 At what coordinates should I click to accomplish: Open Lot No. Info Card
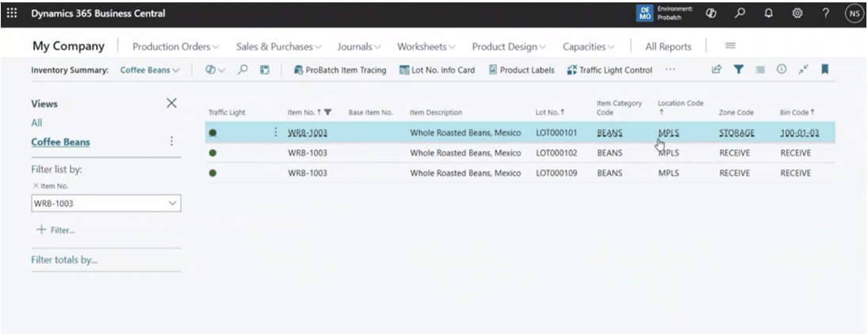(x=438, y=71)
